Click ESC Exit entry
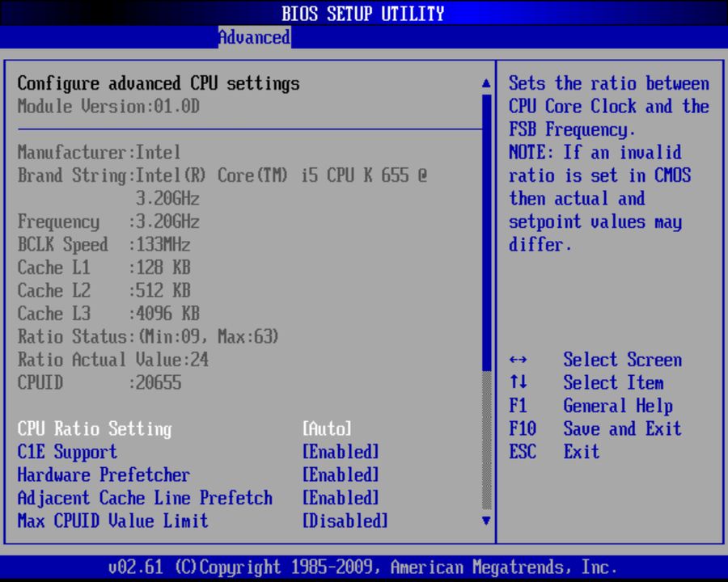Viewport: 728px width, 582px height. tap(554, 452)
